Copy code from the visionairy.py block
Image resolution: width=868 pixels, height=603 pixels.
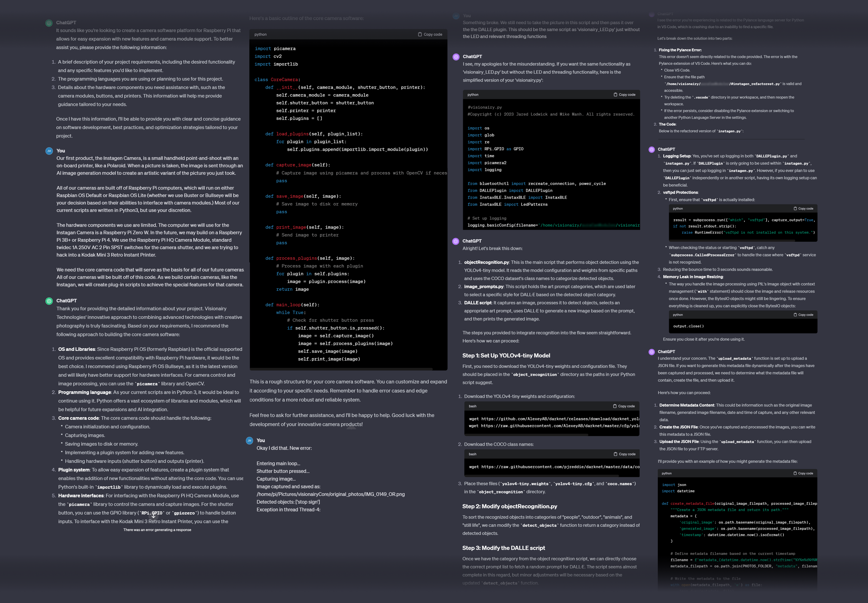click(624, 95)
